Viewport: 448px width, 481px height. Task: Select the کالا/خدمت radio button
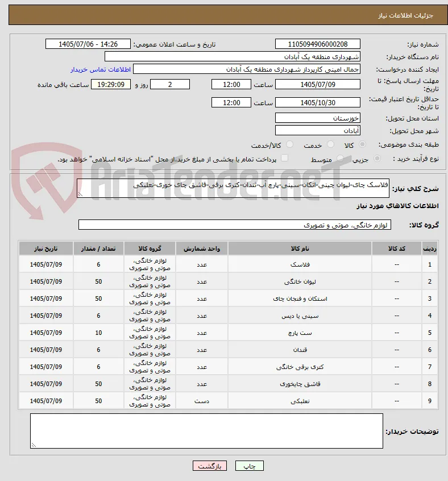click(x=289, y=144)
